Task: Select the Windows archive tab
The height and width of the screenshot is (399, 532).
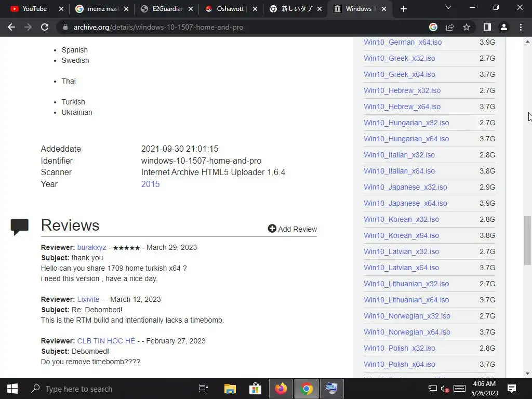Action: tap(359, 9)
